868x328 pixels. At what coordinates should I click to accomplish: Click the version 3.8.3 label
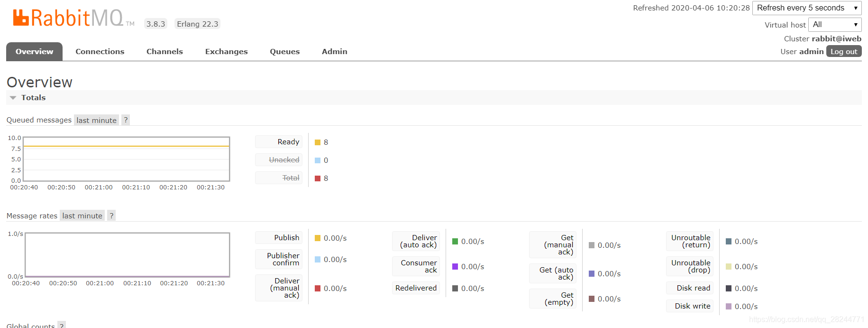pyautogui.click(x=155, y=24)
